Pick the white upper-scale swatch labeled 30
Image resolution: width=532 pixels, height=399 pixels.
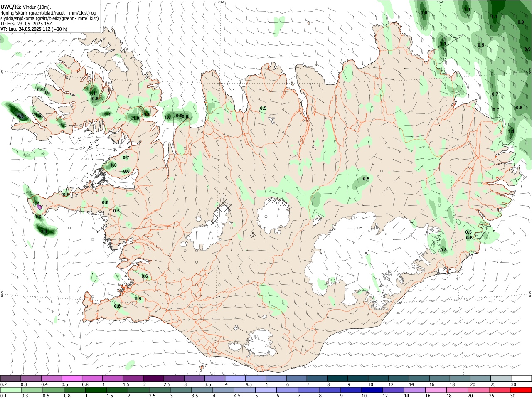[522, 378]
